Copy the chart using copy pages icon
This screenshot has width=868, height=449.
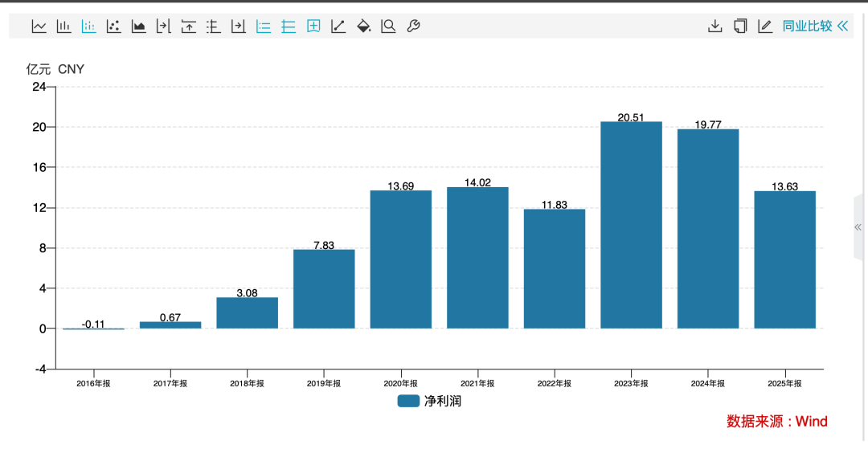click(x=740, y=26)
